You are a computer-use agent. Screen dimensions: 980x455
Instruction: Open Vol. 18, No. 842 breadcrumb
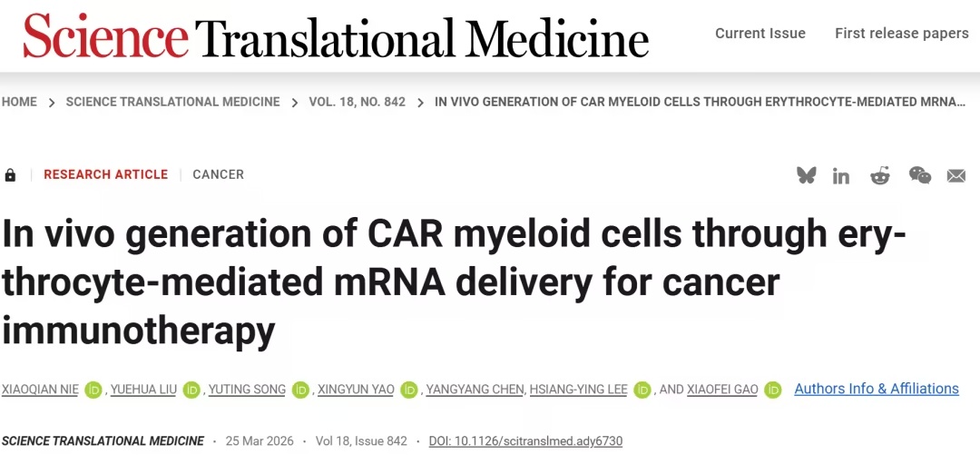357,102
